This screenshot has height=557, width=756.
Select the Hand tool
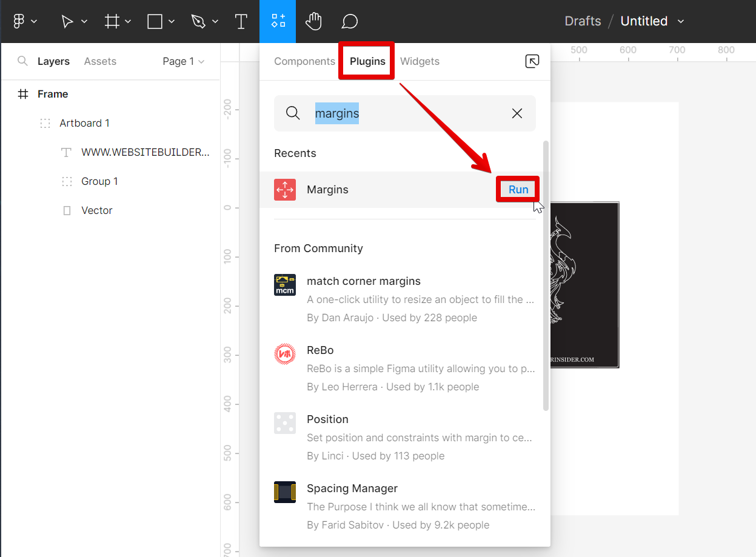pos(313,21)
